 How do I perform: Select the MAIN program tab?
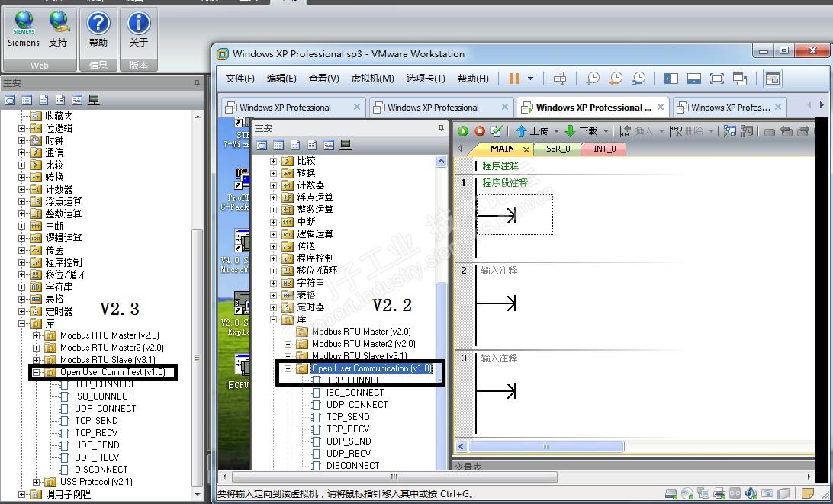(502, 149)
